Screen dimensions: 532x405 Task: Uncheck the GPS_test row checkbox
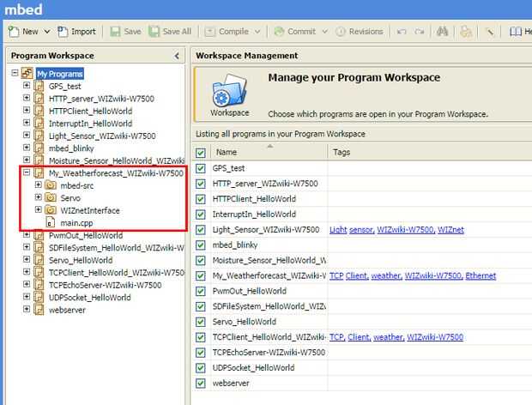[201, 168]
